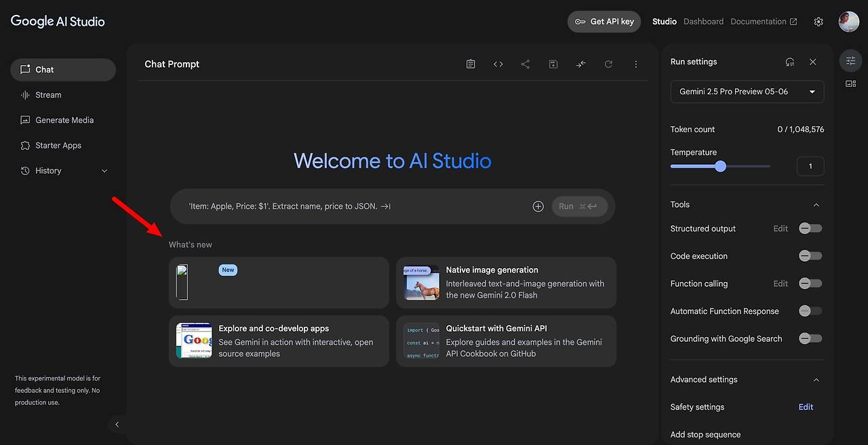Open the Run settings sliders icon

pyautogui.click(x=850, y=60)
